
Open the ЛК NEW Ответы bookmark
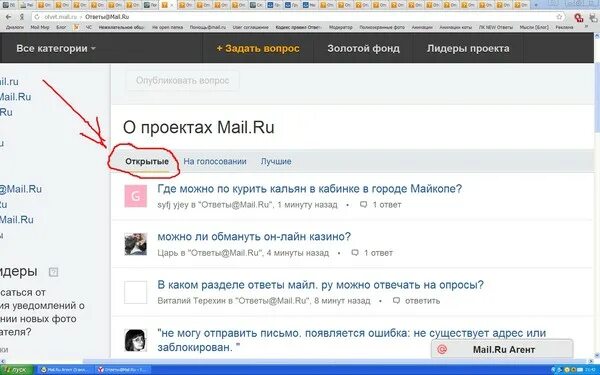(x=496, y=27)
